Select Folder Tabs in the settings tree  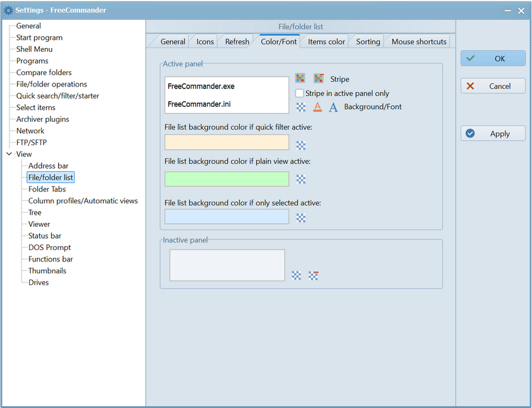[x=47, y=189]
